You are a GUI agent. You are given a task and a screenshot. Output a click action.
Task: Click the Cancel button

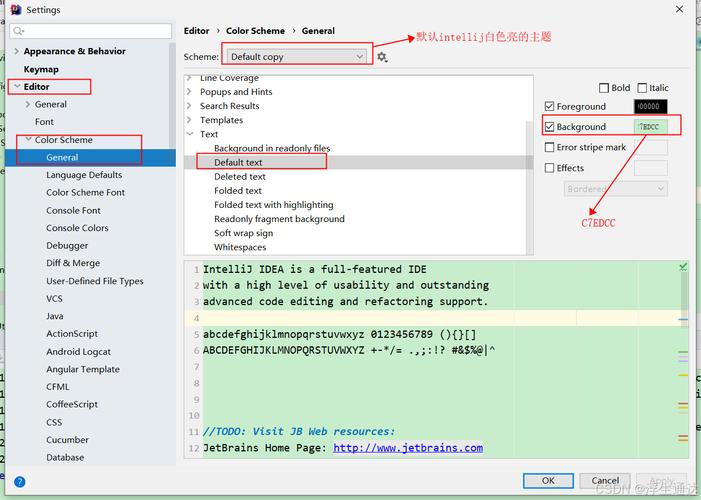[x=605, y=481]
